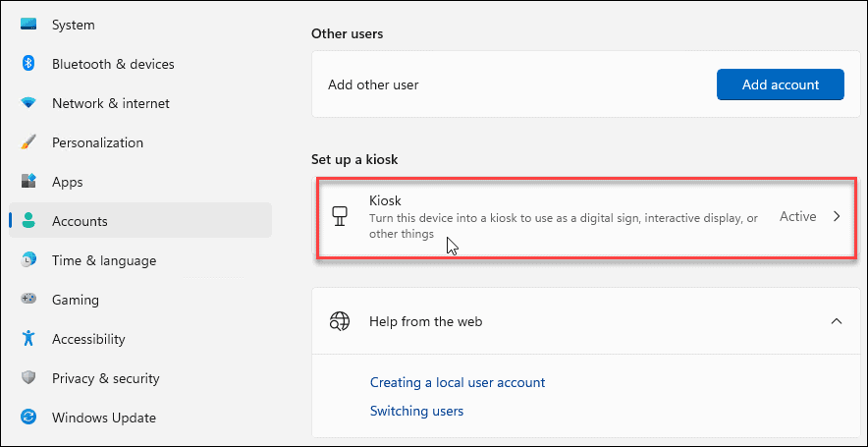Open System settings page
The image size is (868, 447).
[73, 25]
